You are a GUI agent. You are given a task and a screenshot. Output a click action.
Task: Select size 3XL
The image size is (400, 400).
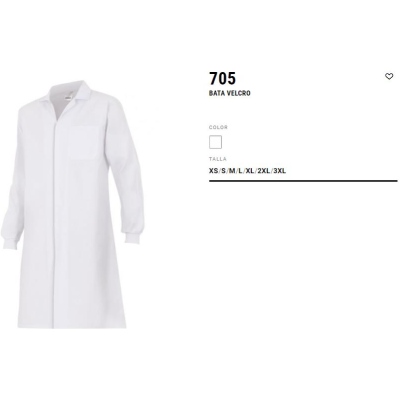pos(279,171)
